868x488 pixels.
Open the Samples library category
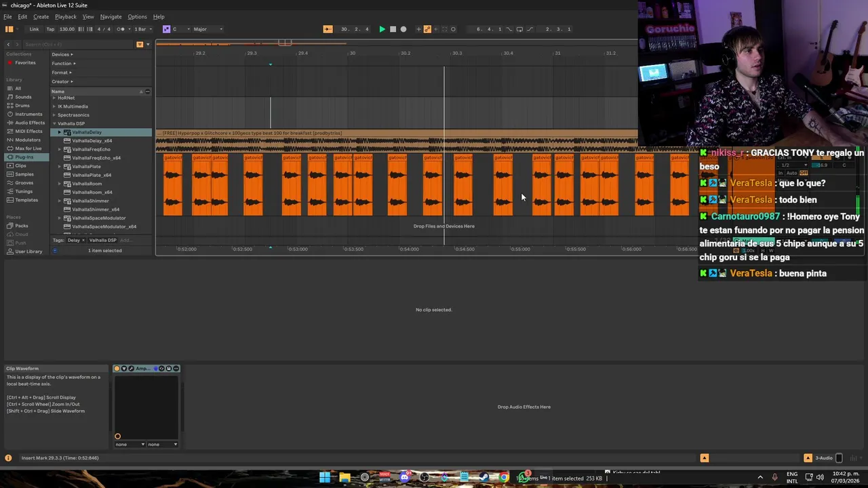[24, 174]
